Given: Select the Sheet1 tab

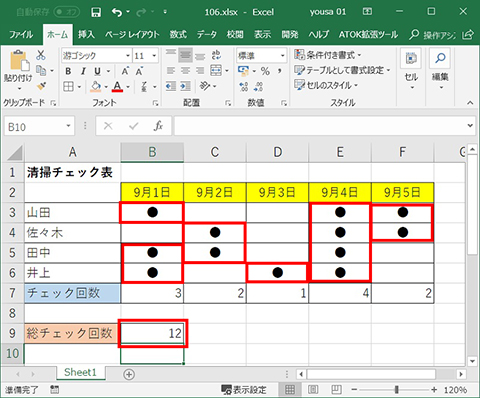Looking at the screenshot, I should (80, 372).
